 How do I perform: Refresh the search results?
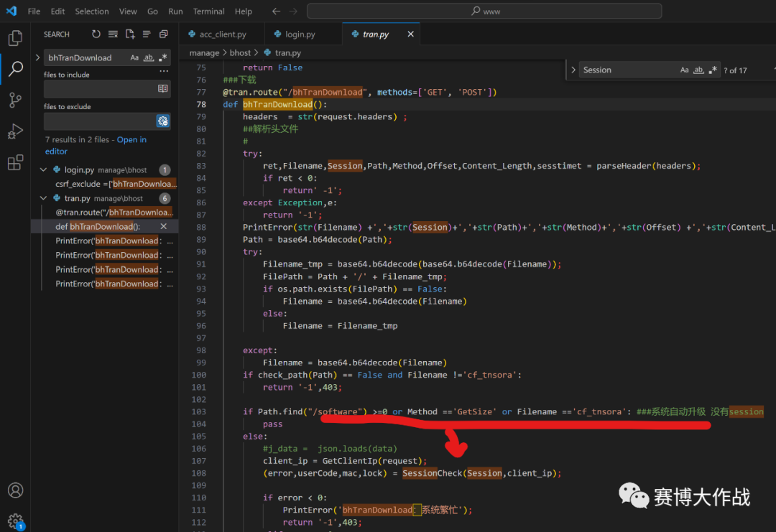[x=96, y=34]
